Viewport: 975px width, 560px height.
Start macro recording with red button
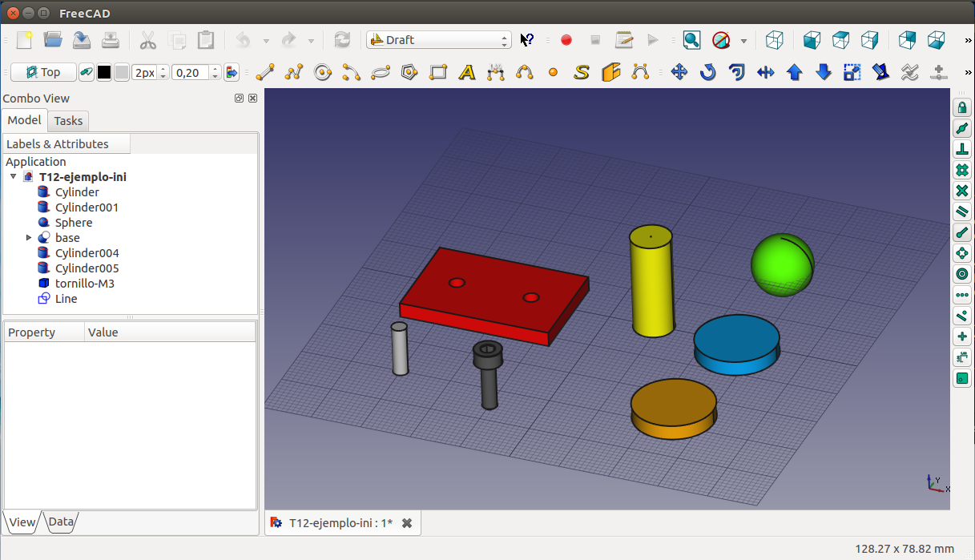pos(566,40)
